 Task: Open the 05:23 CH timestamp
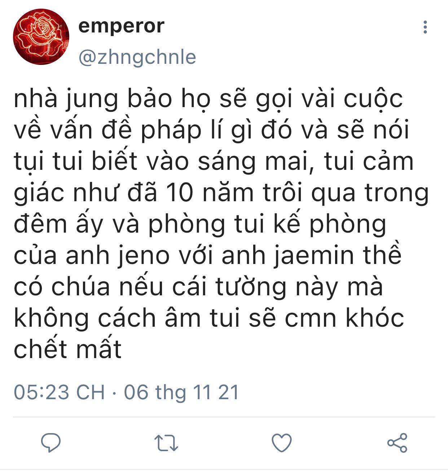(x=60, y=392)
